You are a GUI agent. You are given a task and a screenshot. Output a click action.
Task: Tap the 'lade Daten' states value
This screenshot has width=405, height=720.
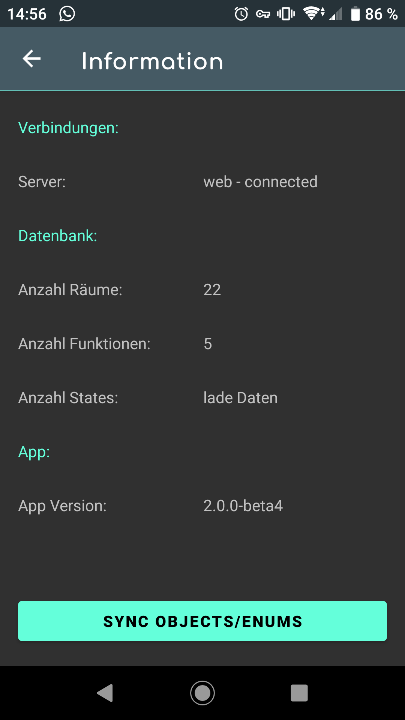[240, 398]
